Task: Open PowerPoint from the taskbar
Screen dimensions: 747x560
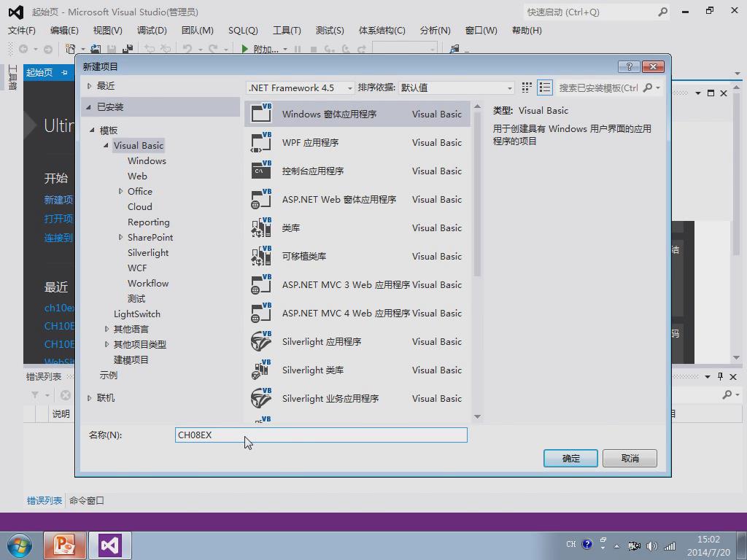Action: (x=64, y=545)
